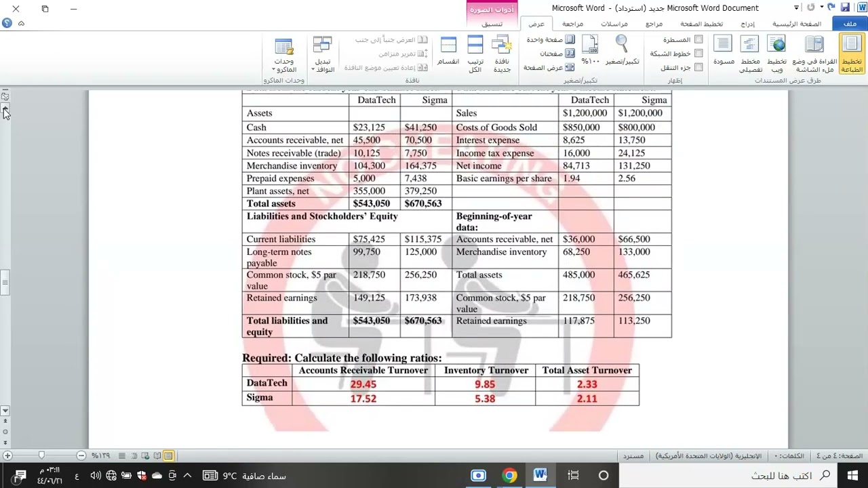868x488 pixels.
Task: Collapse the ribbon with the caret
Action: pyautogui.click(x=21, y=23)
